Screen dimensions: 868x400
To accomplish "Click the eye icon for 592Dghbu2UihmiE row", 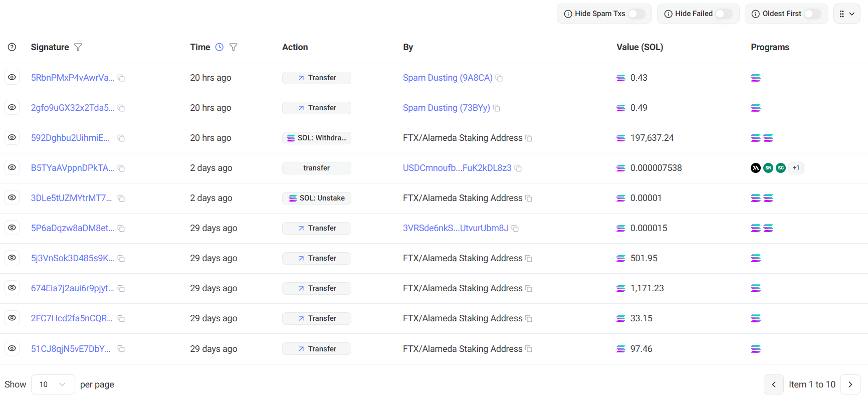I will coord(12,138).
